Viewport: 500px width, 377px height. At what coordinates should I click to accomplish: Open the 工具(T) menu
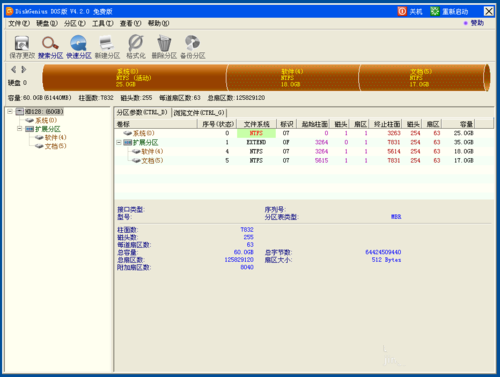(x=103, y=23)
